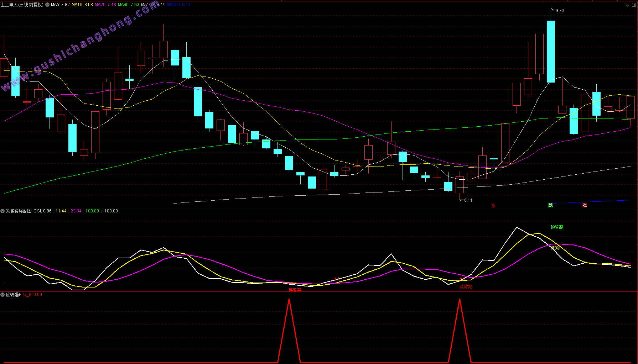Click the square icon at chart top-right corner
The image size is (638, 364).
click(x=634, y=5)
